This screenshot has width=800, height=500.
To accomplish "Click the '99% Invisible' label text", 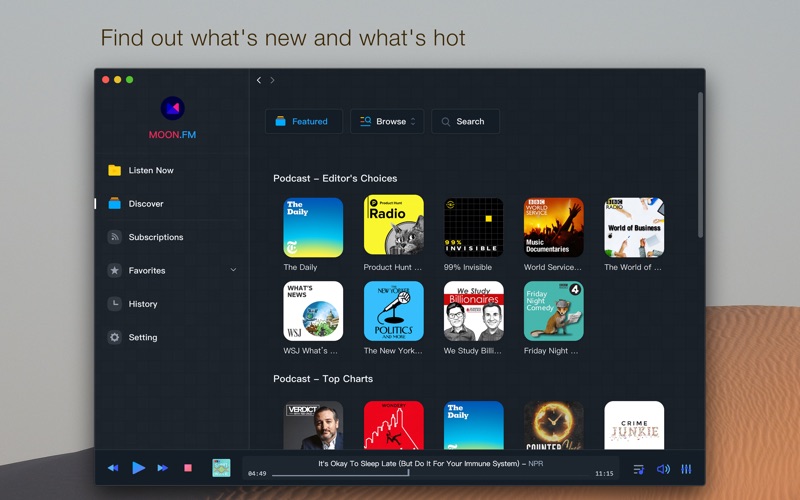I will point(468,267).
